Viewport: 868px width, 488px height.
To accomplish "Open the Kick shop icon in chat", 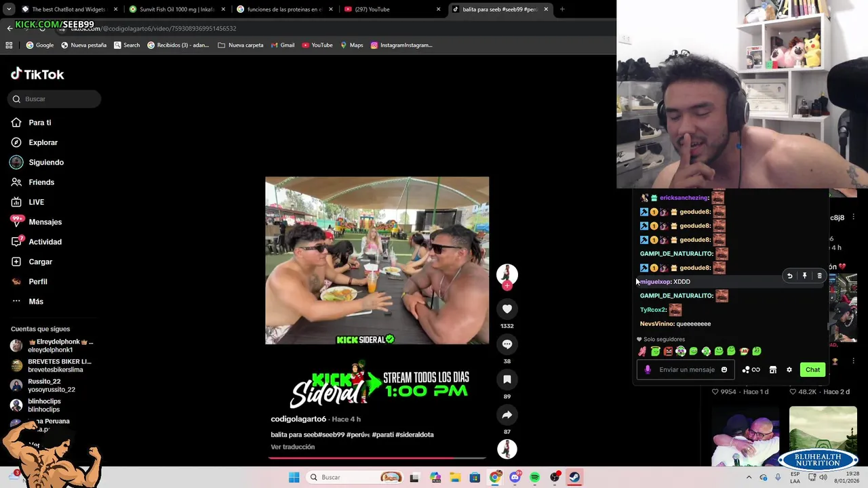I will point(772,369).
